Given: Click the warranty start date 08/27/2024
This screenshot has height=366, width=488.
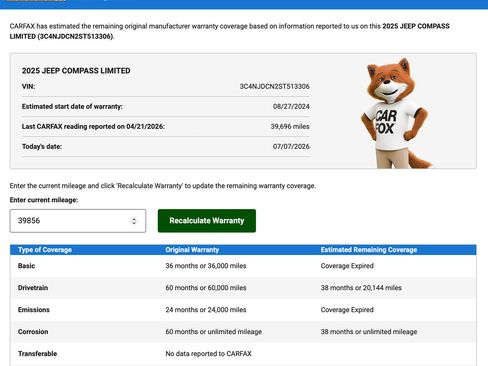Looking at the screenshot, I should point(291,106).
